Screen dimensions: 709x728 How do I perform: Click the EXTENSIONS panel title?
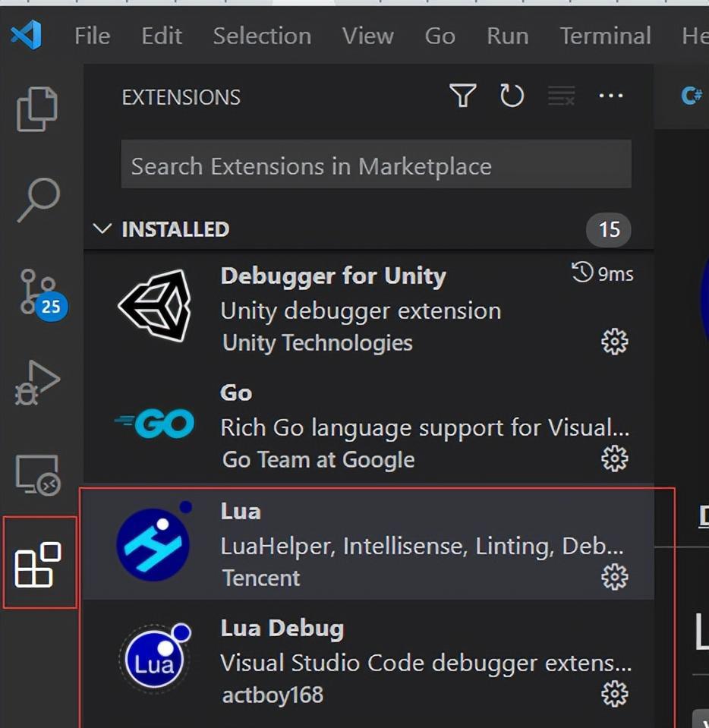[181, 97]
